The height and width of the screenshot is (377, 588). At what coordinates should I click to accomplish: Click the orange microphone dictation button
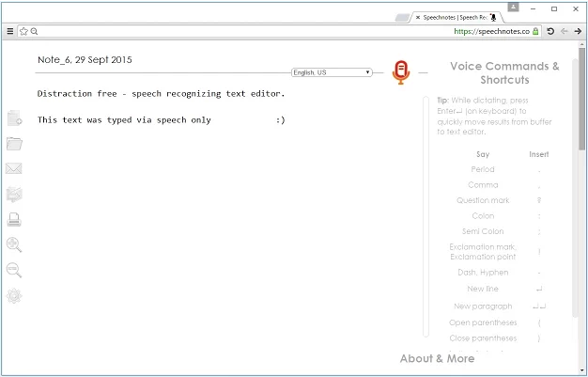[x=401, y=72]
